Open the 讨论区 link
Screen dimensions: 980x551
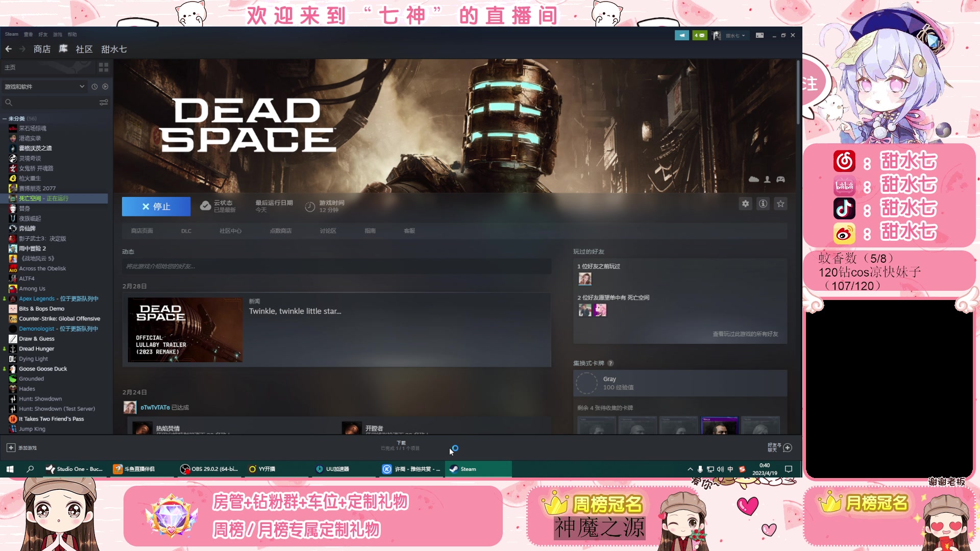point(328,231)
